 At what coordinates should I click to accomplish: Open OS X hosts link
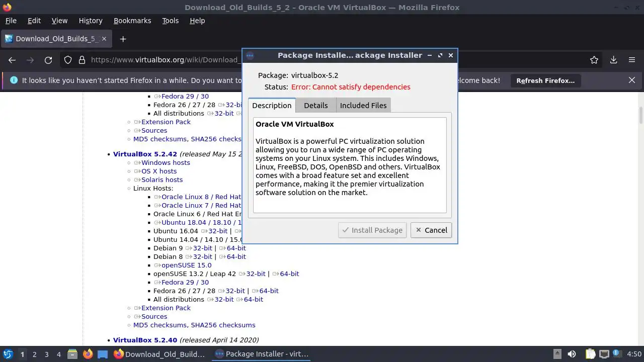[159, 171]
